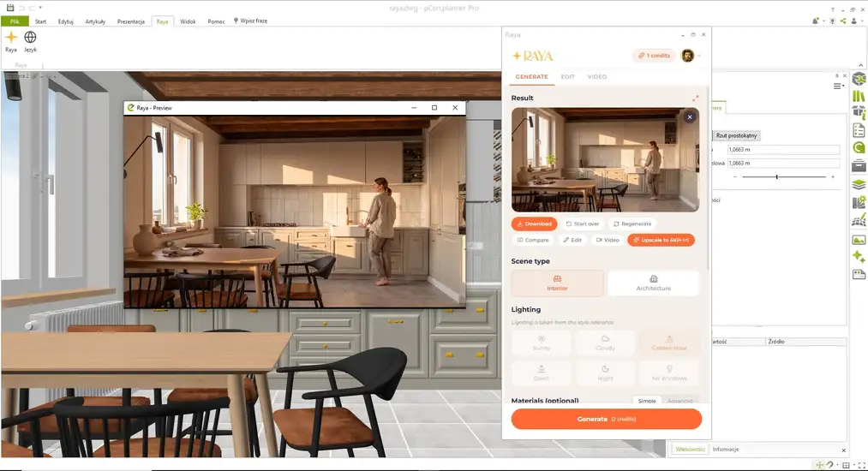
Task: Click the slider plus increment button
Action: click(832, 176)
